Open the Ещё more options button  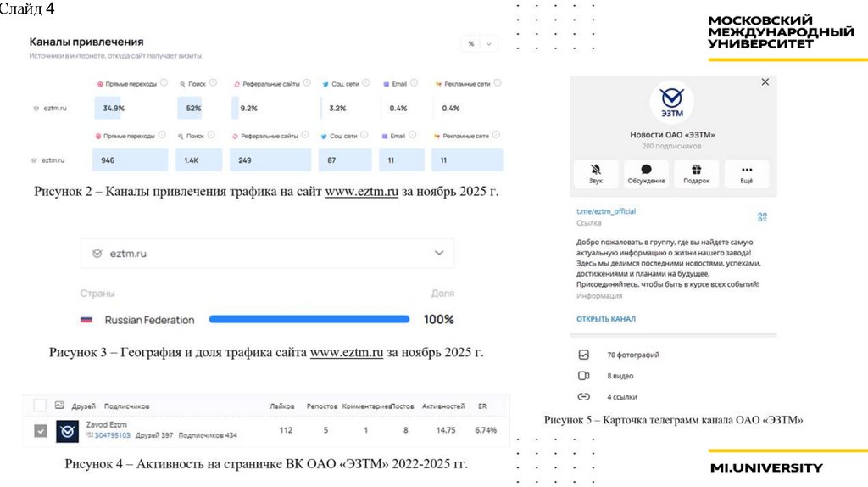pyautogui.click(x=746, y=173)
